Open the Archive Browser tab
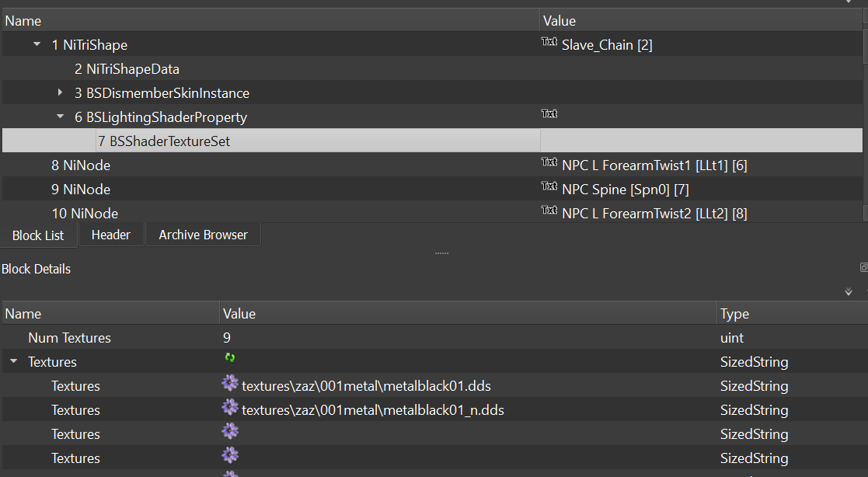 click(203, 235)
